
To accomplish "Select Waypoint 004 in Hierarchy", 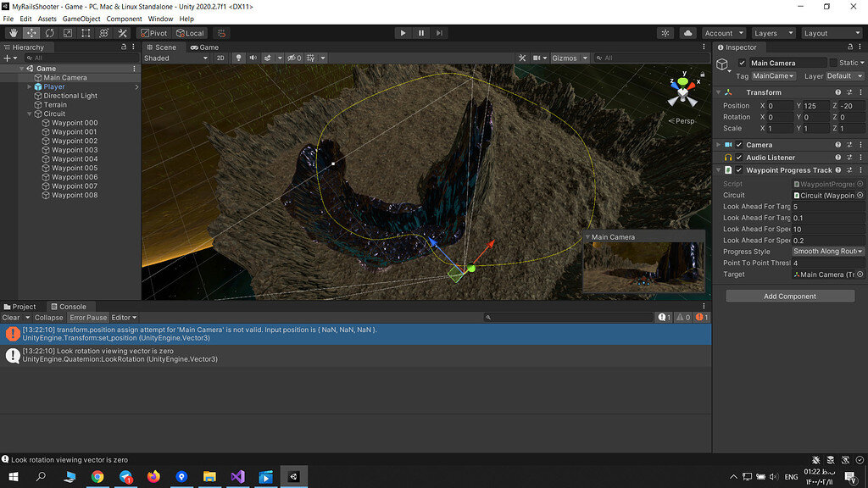I will 75,159.
